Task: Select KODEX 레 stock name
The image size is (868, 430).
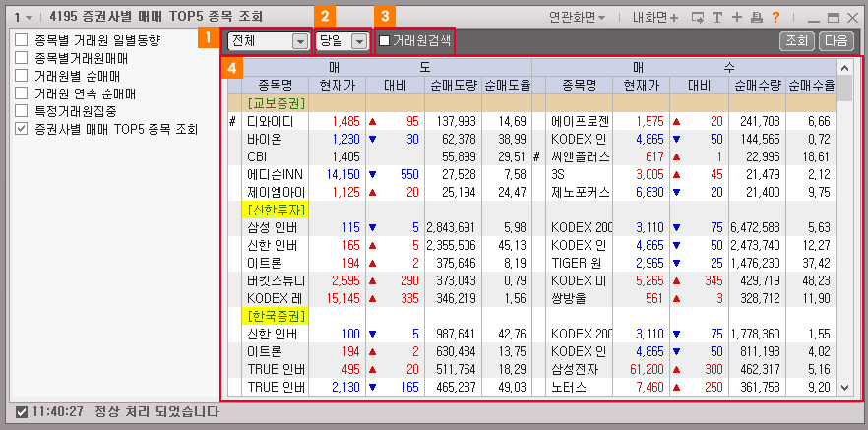Action: 276,298
